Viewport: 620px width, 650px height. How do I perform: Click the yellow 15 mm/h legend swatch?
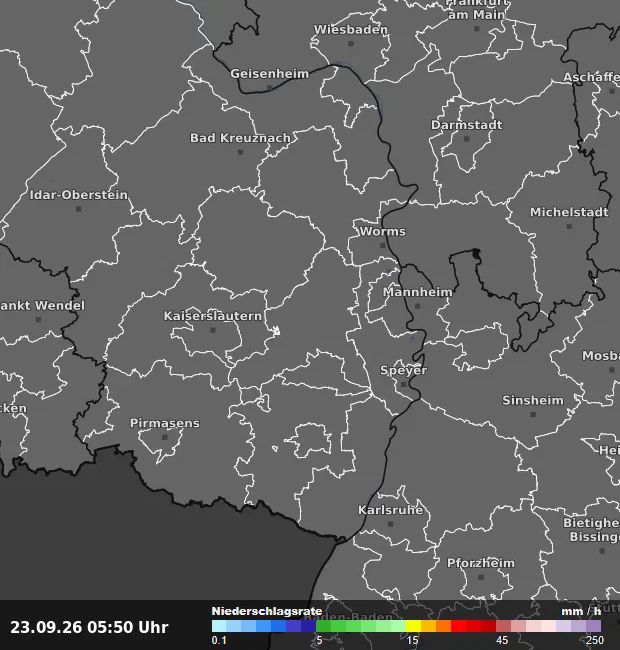[x=413, y=626]
